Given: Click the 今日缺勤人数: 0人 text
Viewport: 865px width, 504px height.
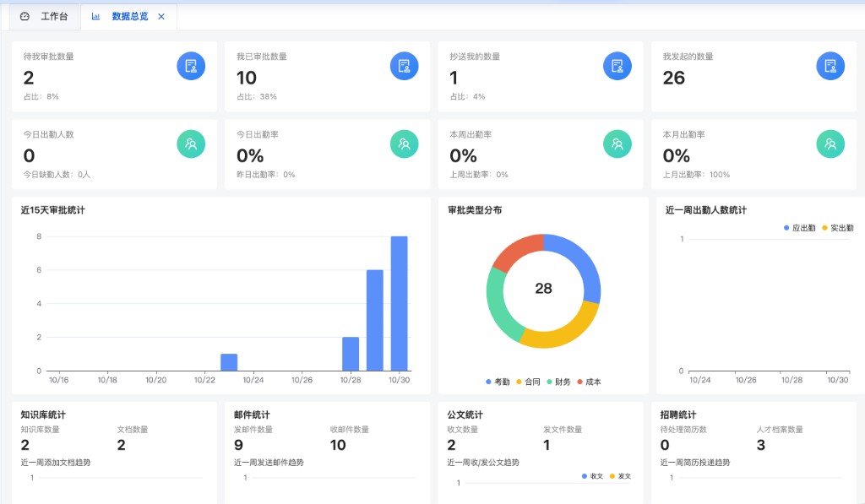Looking at the screenshot, I should (x=57, y=174).
